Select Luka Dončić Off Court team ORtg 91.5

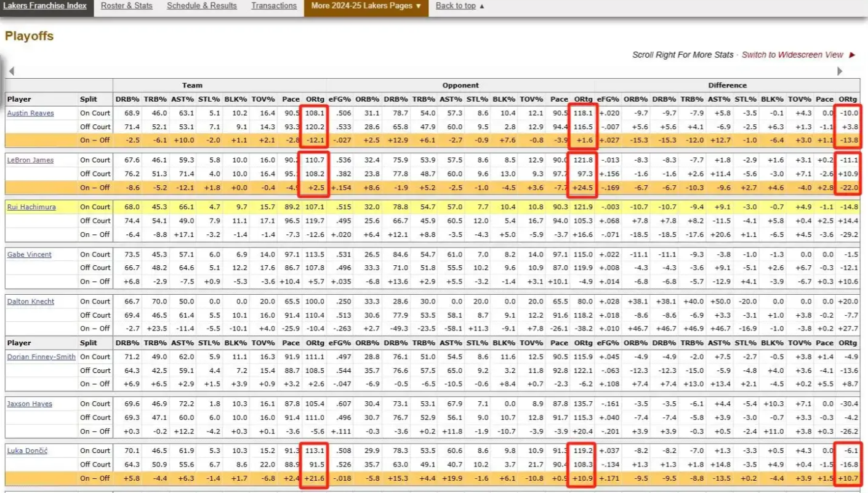tap(316, 465)
